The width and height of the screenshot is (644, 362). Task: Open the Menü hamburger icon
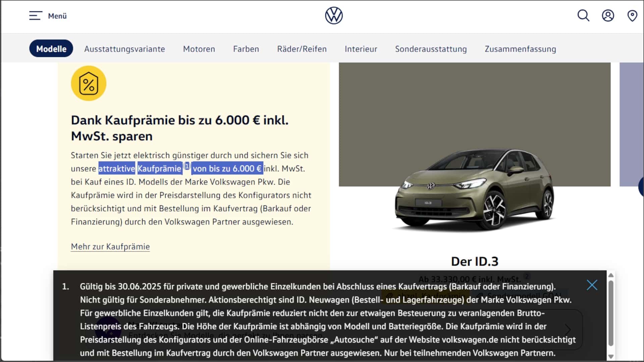click(36, 15)
